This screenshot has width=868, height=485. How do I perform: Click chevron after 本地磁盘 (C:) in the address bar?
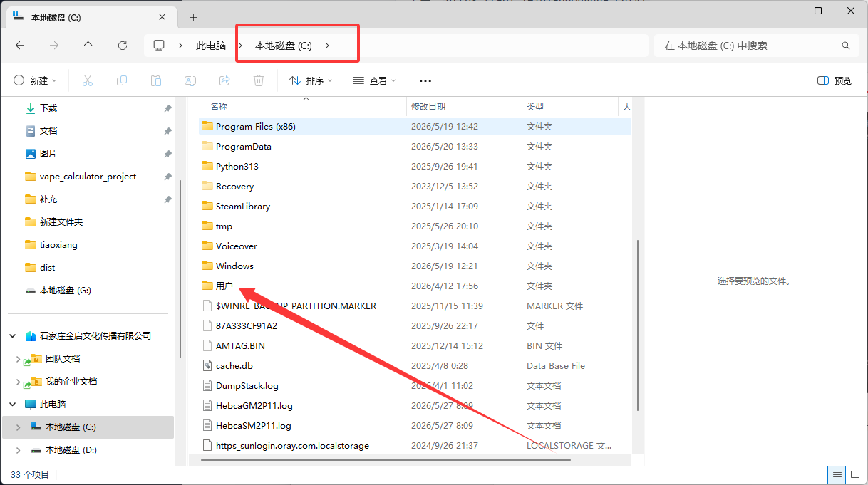(327, 46)
